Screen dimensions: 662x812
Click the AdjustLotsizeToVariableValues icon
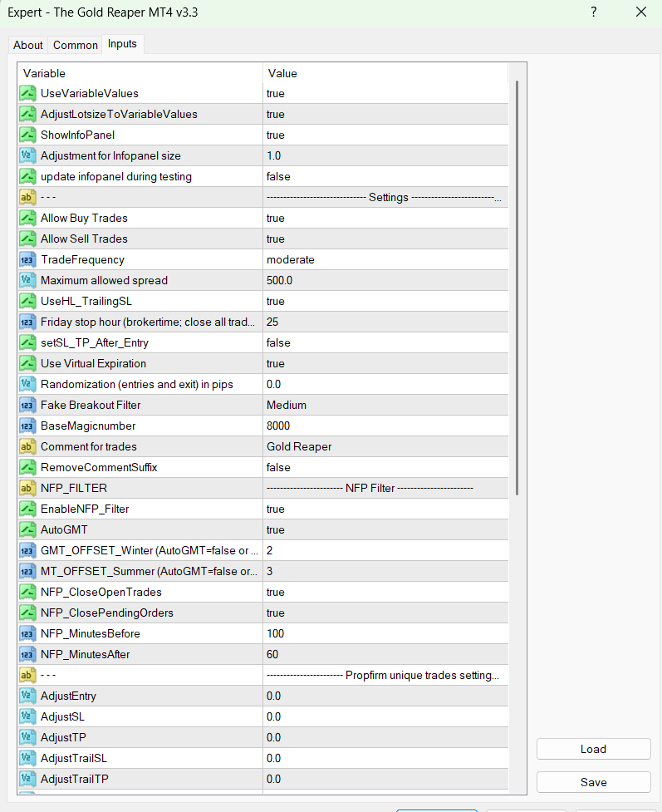27,114
